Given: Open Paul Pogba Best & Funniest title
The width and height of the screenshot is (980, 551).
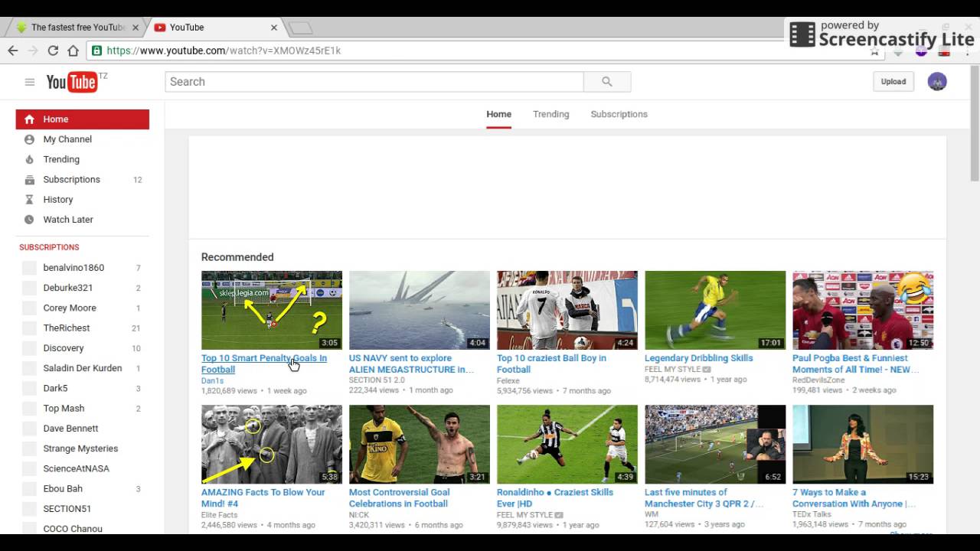Looking at the screenshot, I should (856, 364).
